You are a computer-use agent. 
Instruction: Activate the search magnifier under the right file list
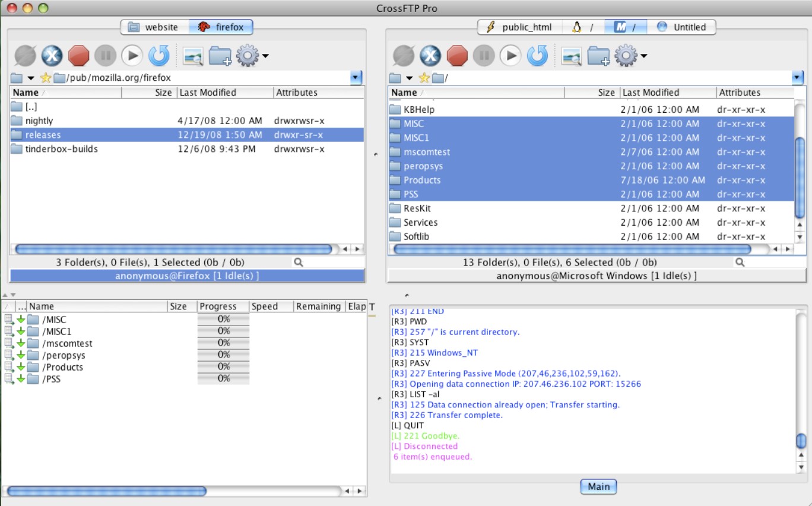[740, 262]
